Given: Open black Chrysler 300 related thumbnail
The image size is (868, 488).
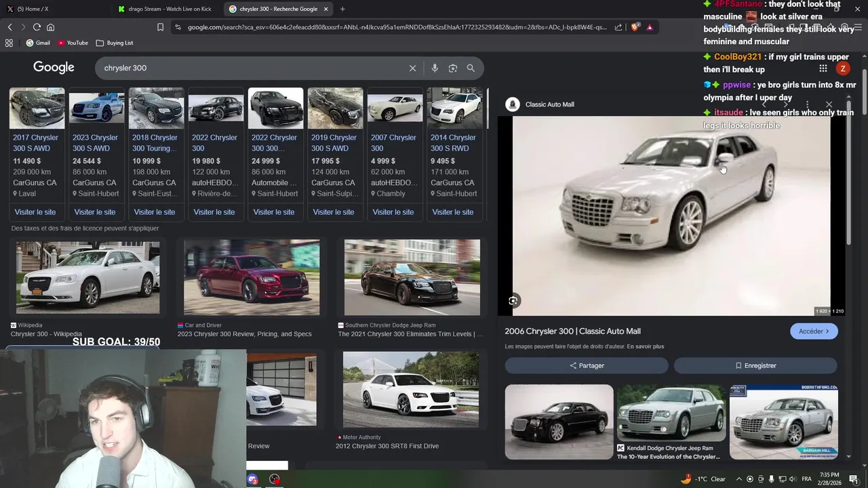Looking at the screenshot, I should 559,422.
